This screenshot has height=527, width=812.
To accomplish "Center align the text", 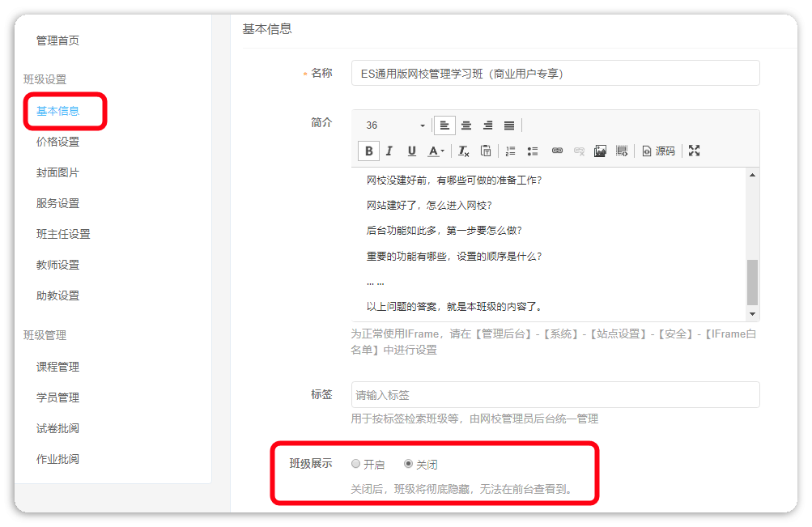I will (x=466, y=125).
